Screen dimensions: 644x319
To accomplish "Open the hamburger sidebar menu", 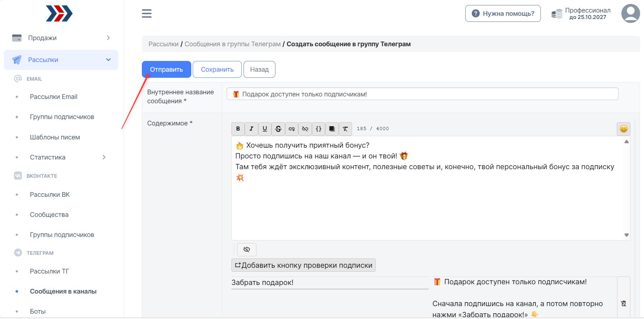I will pyautogui.click(x=146, y=14).
